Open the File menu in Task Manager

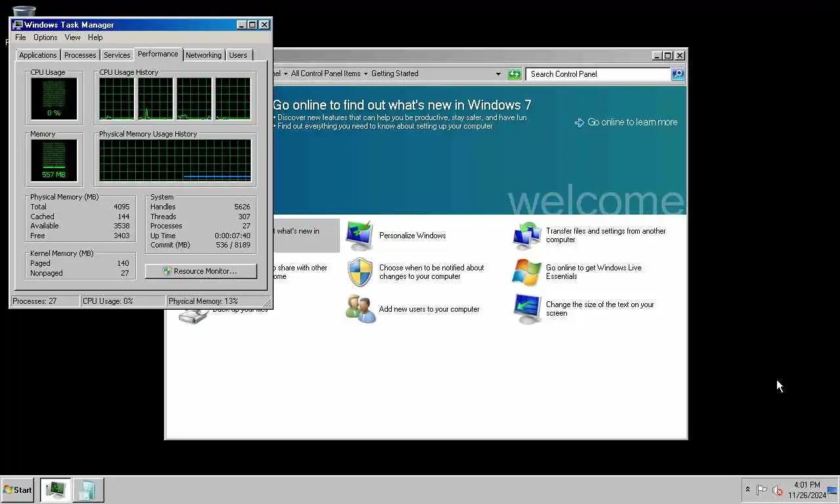pyautogui.click(x=20, y=37)
